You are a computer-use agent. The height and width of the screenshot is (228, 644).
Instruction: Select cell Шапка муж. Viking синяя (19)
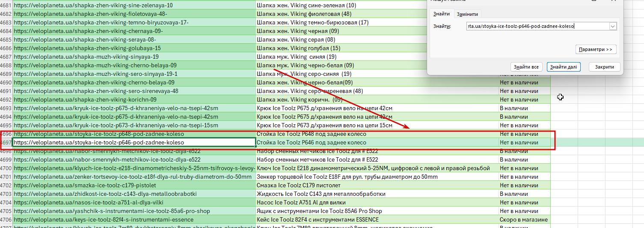341,57
